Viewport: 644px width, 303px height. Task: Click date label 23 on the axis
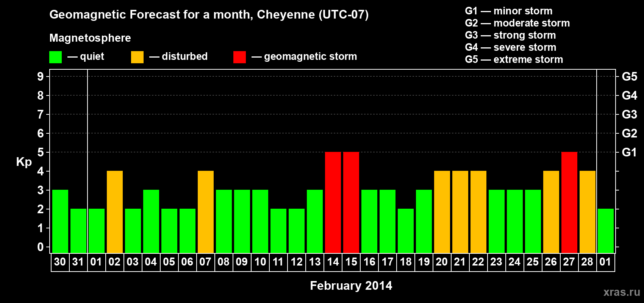pyautogui.click(x=496, y=262)
